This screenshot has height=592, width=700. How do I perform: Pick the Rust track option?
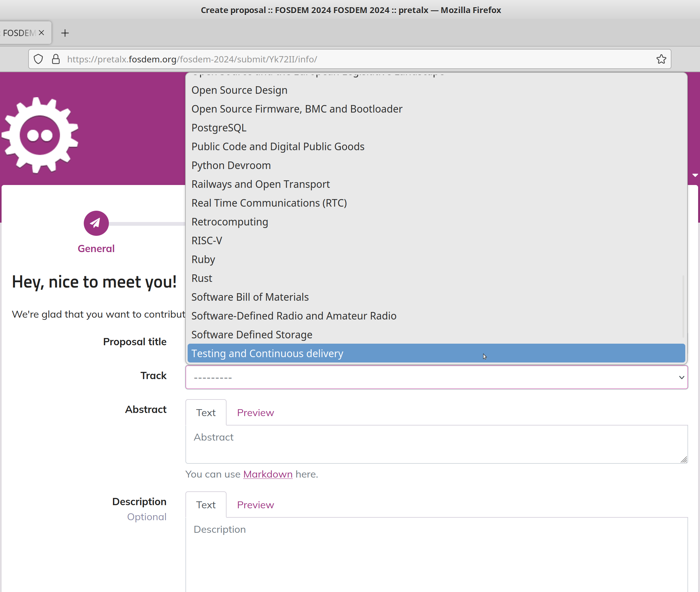click(x=202, y=278)
